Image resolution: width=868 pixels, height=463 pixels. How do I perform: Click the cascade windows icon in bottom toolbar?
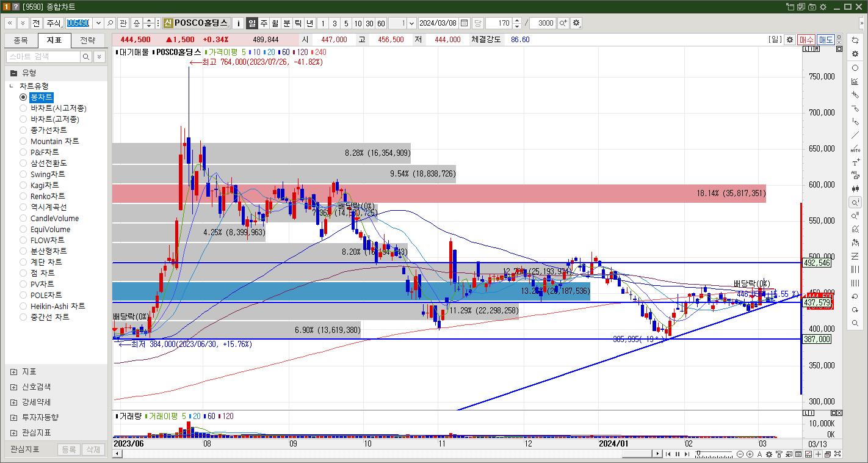coord(828,454)
